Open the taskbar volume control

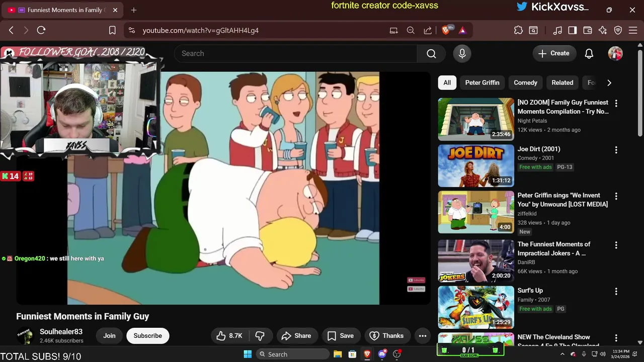603,354
